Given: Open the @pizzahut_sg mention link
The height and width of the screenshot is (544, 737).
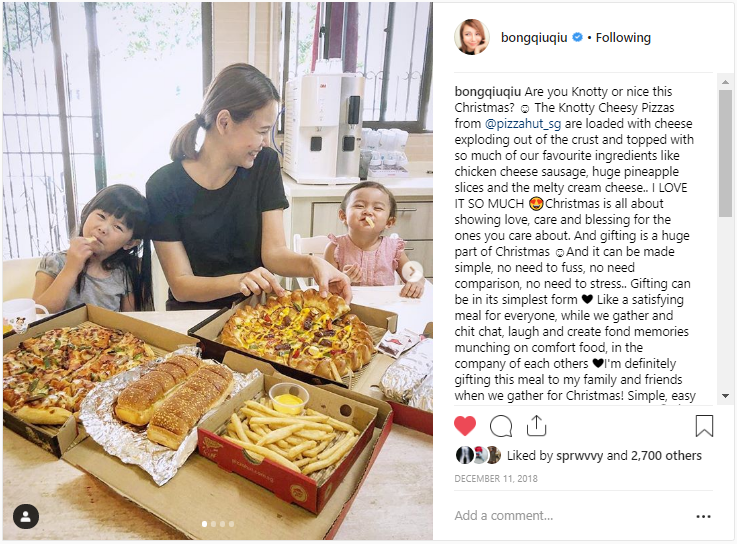Looking at the screenshot, I should tap(523, 124).
